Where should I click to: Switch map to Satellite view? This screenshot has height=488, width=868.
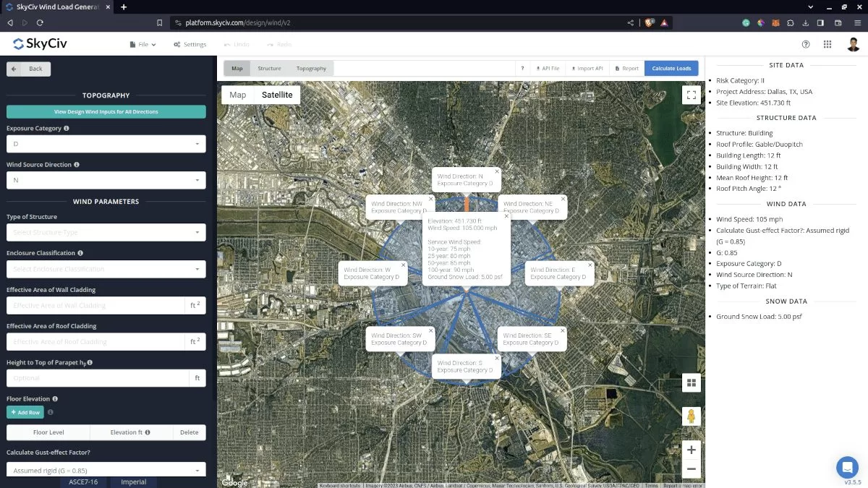pyautogui.click(x=277, y=95)
